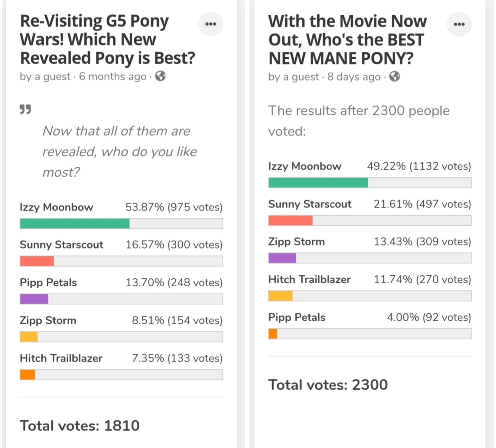This screenshot has height=448, width=496.
Task: Open the 'With the Movie Now Out' poll title
Action: (x=347, y=40)
